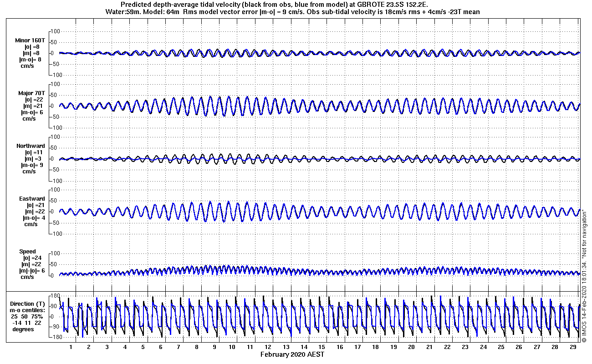Click '|m-o|= 6' in the Major 70T panel
592x364 pixels.
32,112
